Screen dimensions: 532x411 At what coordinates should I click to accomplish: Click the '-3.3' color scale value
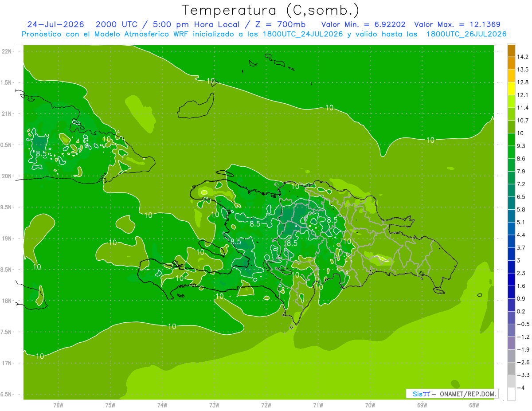[524, 375]
